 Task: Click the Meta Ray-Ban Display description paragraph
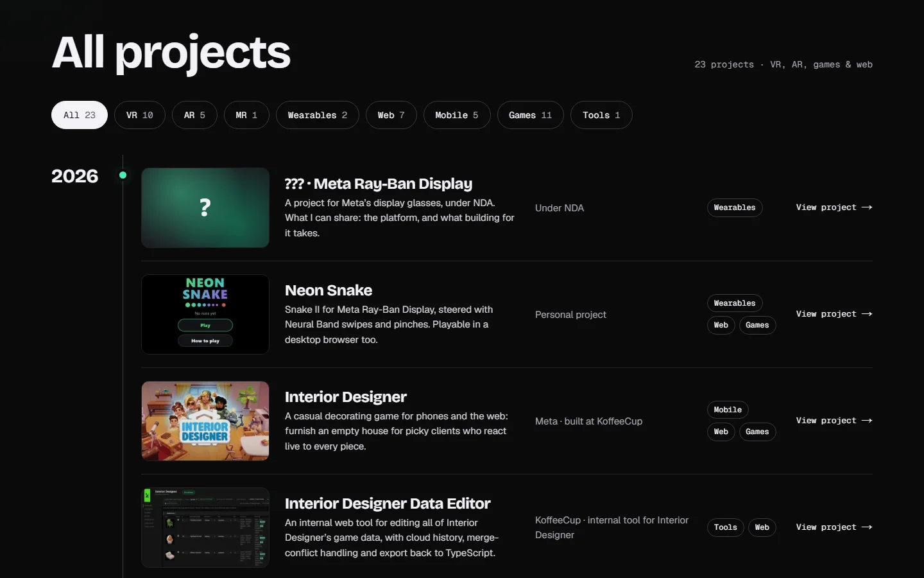[x=400, y=218]
